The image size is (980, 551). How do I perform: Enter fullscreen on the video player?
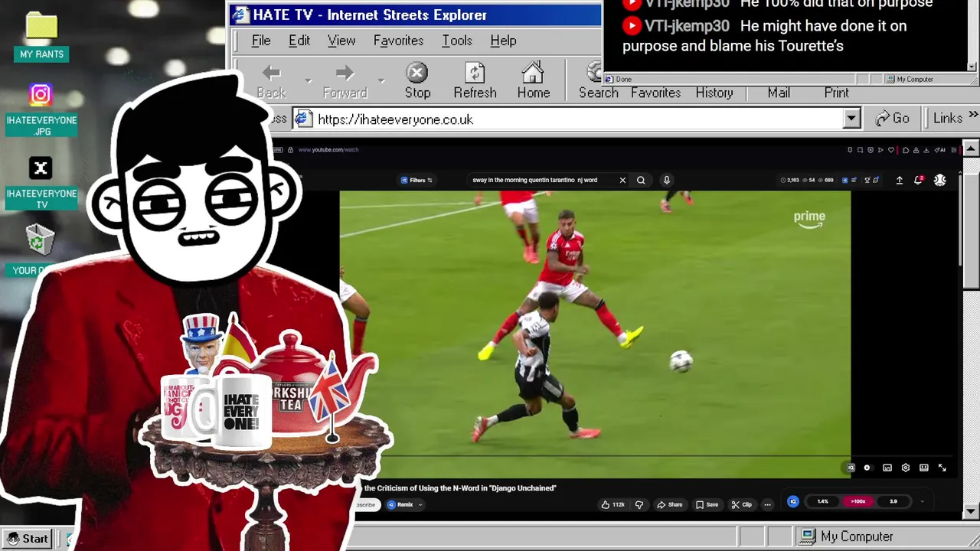pyautogui.click(x=942, y=468)
